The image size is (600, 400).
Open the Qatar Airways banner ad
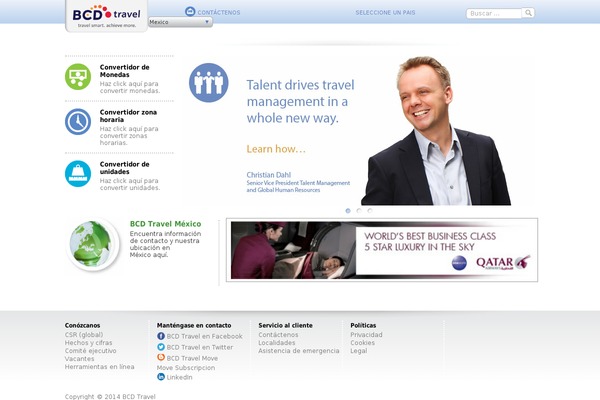(382, 250)
